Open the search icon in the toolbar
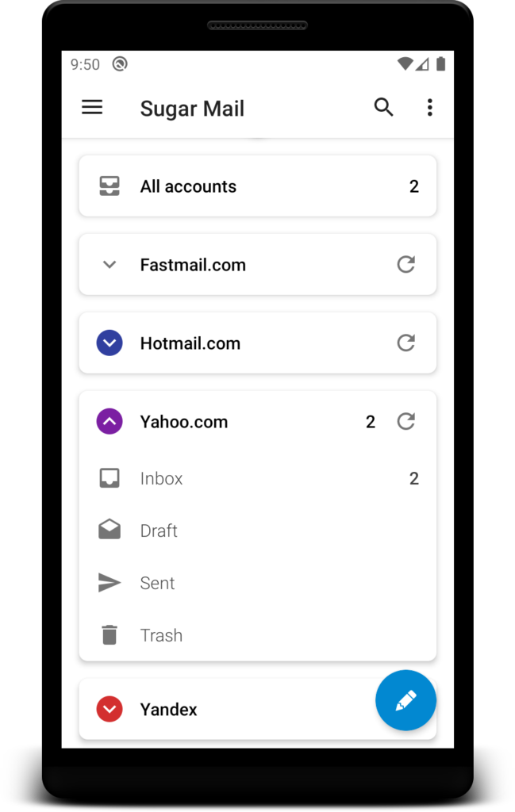Viewport: 515px width, 812px height. [x=384, y=107]
